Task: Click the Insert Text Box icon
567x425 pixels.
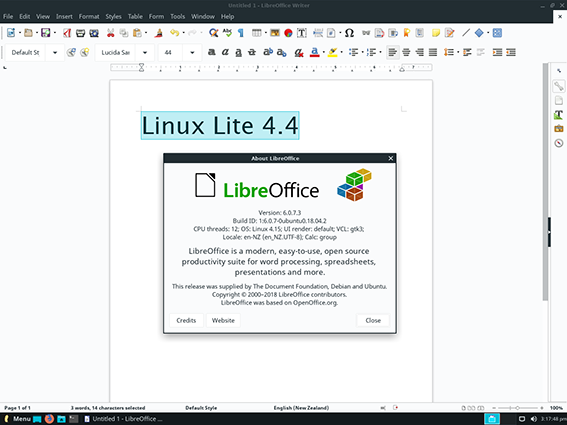Action: click(302, 33)
